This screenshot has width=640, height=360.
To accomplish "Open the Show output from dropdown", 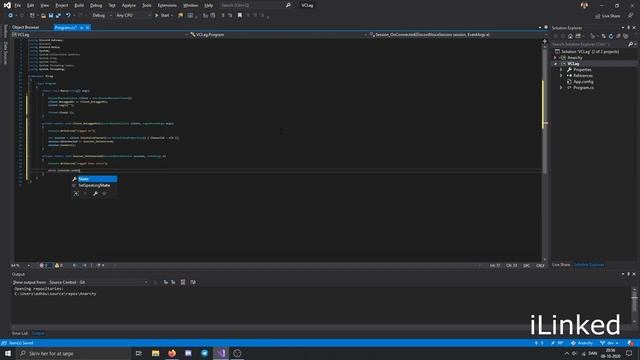I will click(x=98, y=282).
